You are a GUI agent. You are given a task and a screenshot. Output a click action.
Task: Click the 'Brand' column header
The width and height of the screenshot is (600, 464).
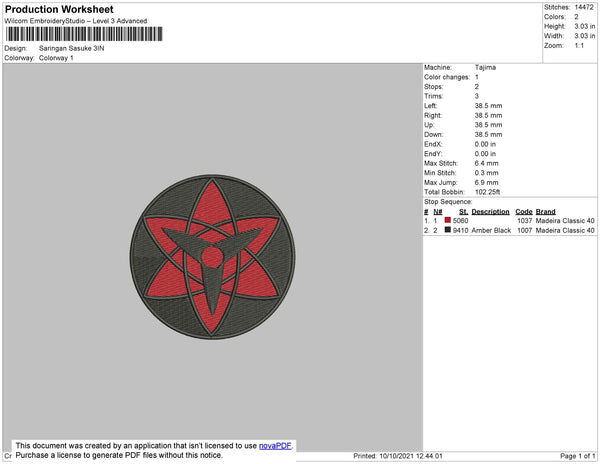click(545, 212)
